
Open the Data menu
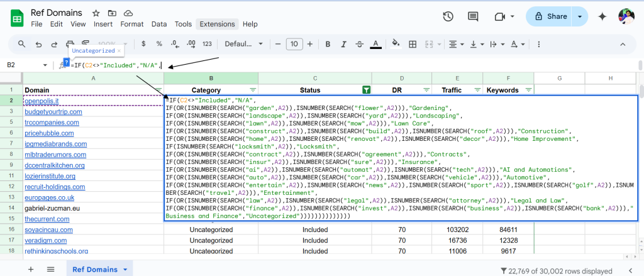(159, 24)
